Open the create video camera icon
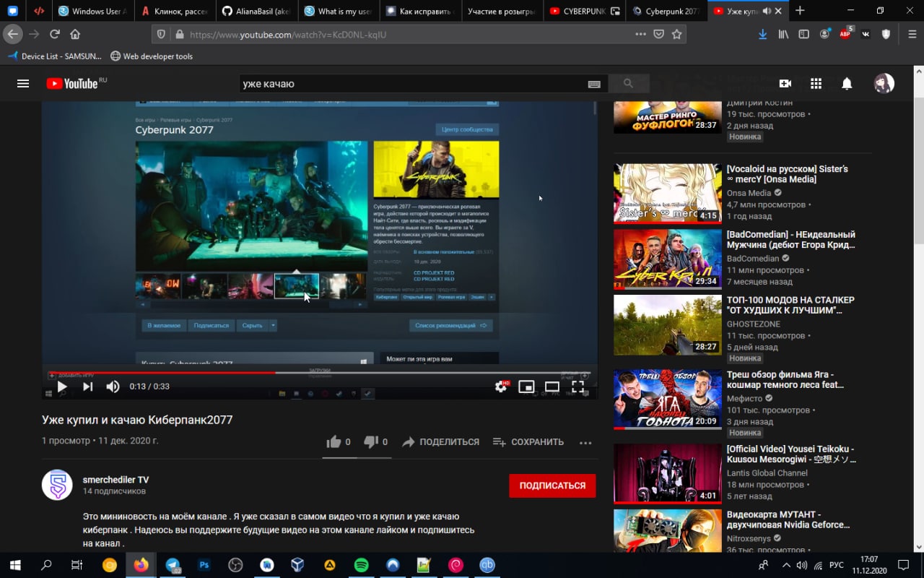This screenshot has height=578, width=924. (785, 84)
